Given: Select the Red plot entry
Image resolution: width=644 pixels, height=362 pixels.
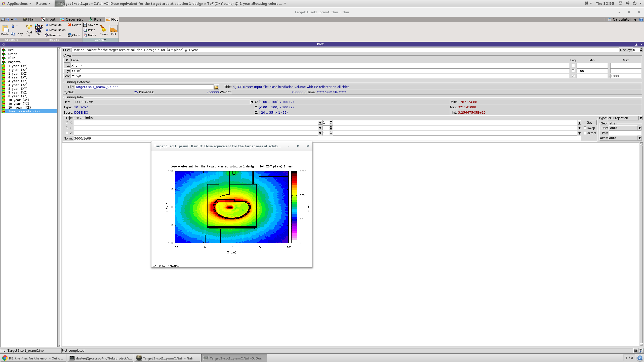Looking at the screenshot, I should click(29, 50).
